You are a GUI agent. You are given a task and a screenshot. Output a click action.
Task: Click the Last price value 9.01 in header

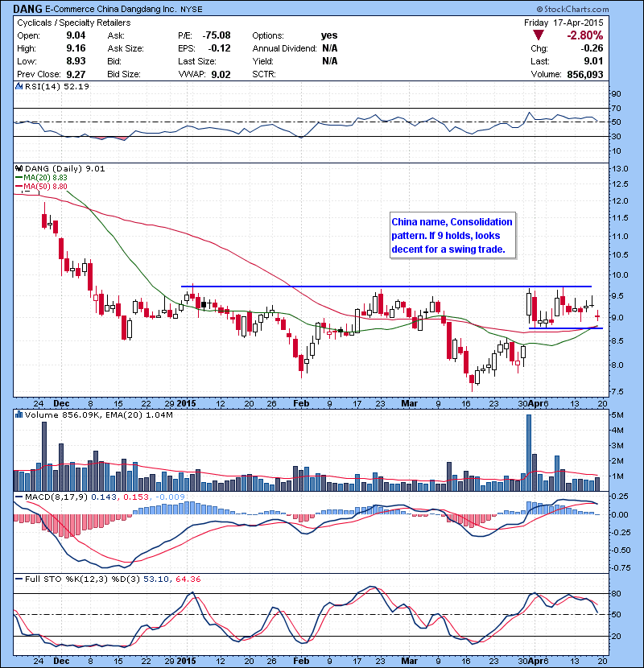tap(594, 61)
